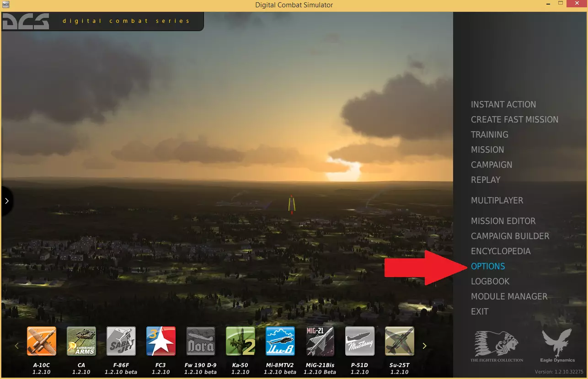
Task: Select the A-10C module icon
Action: click(42, 341)
